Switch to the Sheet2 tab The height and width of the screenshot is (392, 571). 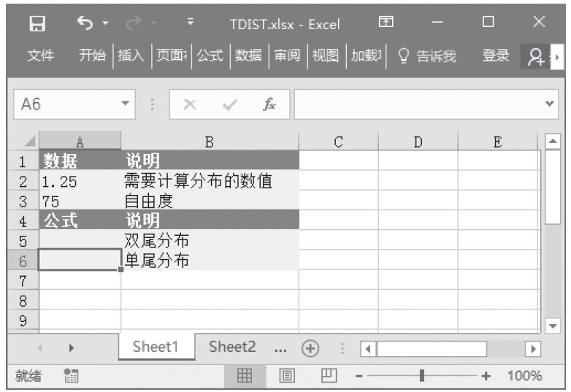[231, 347]
